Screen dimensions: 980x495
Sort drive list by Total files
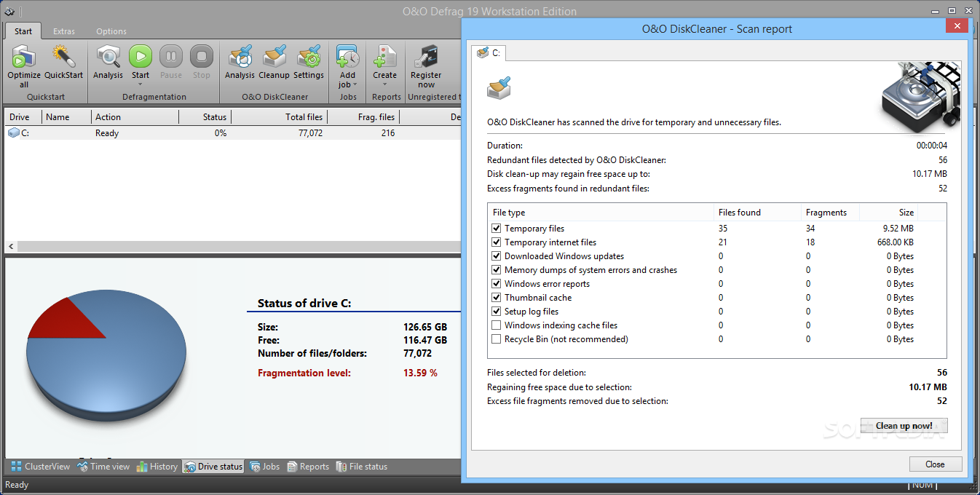click(x=279, y=117)
